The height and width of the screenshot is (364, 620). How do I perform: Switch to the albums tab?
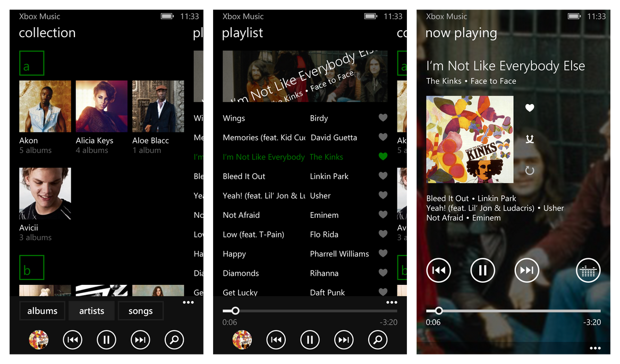(x=43, y=311)
